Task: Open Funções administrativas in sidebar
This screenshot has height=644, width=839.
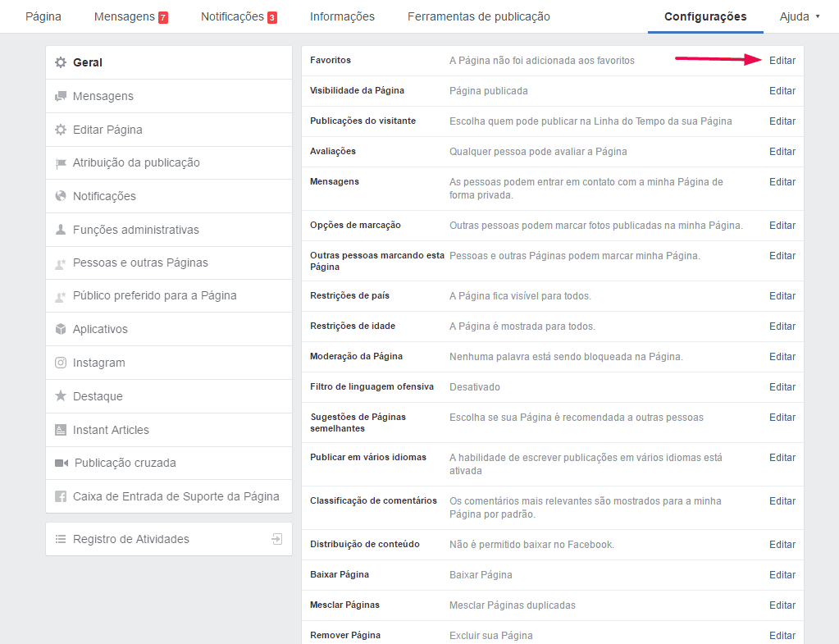Action: pos(169,230)
